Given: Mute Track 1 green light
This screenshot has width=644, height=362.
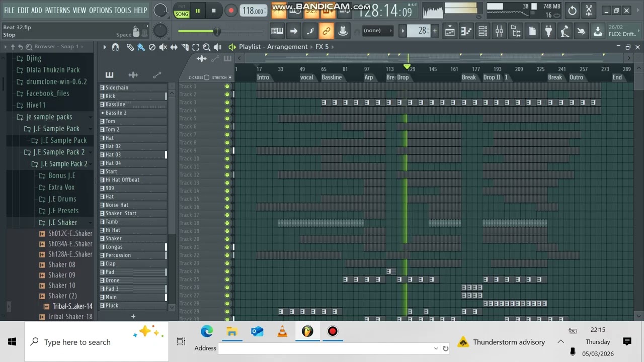Looking at the screenshot, I should (227, 86).
